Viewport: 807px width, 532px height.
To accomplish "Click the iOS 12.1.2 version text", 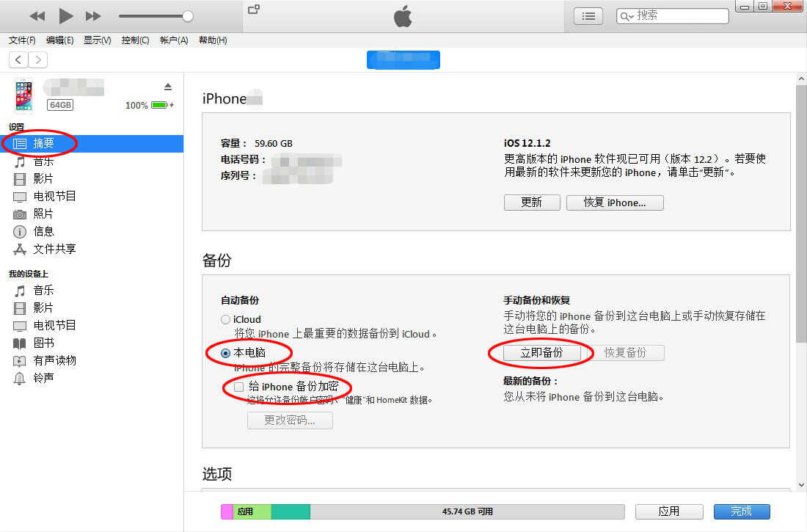I will click(527, 143).
